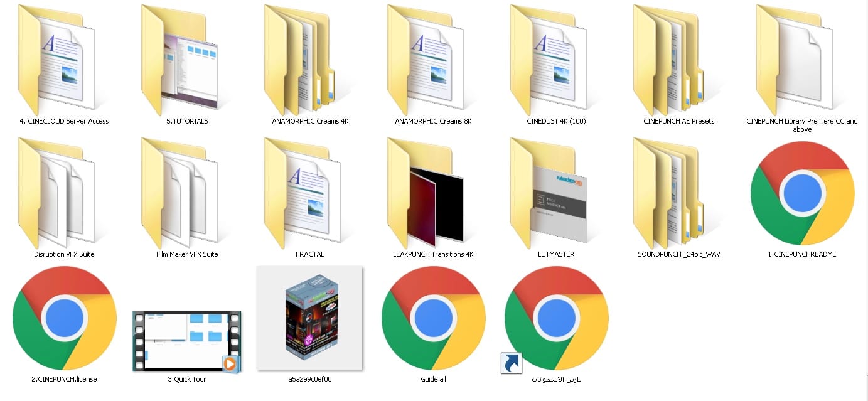
Task: Select the Chrome icon of Guide all
Action: 433,318
